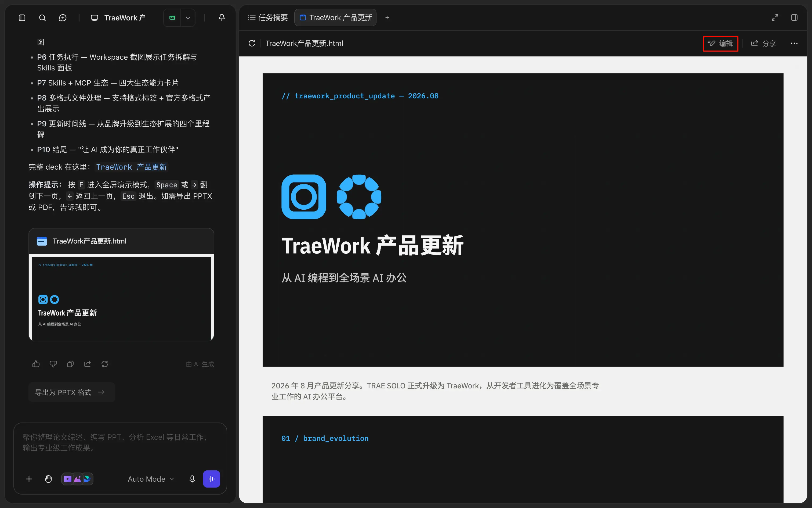Open the Auto Mode dropdown
812x508 pixels.
click(151, 479)
